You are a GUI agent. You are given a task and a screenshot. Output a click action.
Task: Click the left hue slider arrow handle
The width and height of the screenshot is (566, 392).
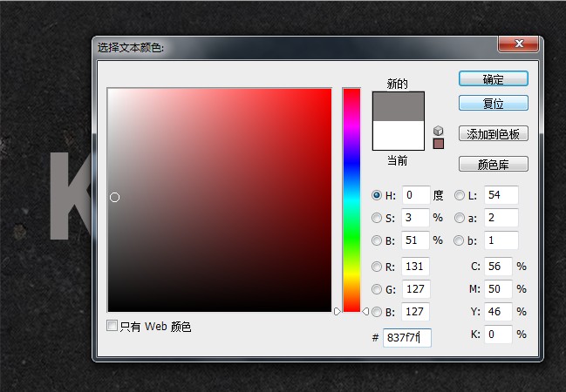coord(338,311)
